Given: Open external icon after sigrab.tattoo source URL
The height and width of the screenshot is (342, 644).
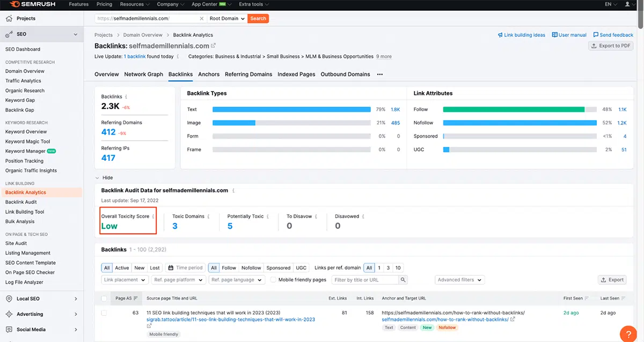Looking at the screenshot, I should [x=149, y=326].
